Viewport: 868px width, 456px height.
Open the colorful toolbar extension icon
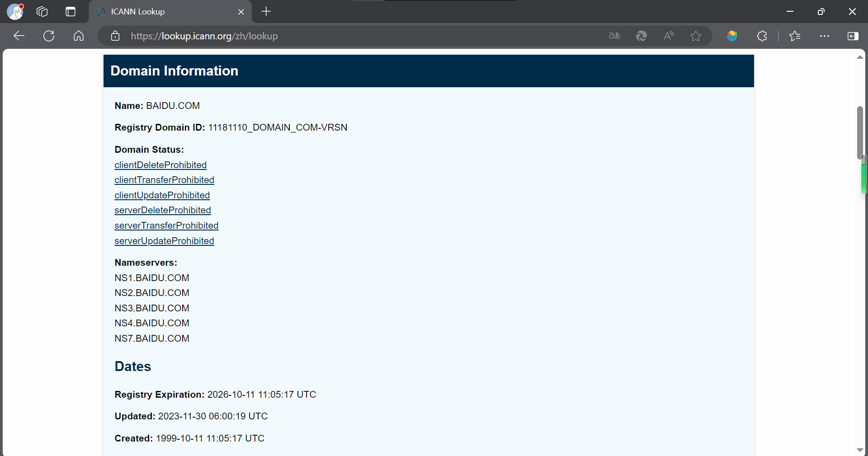[732, 36]
